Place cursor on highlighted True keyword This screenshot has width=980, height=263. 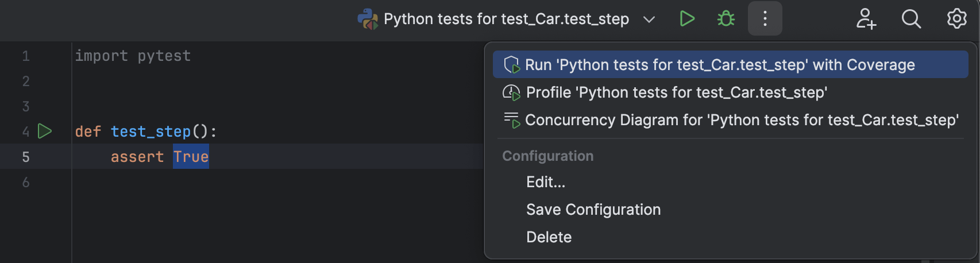(x=191, y=157)
